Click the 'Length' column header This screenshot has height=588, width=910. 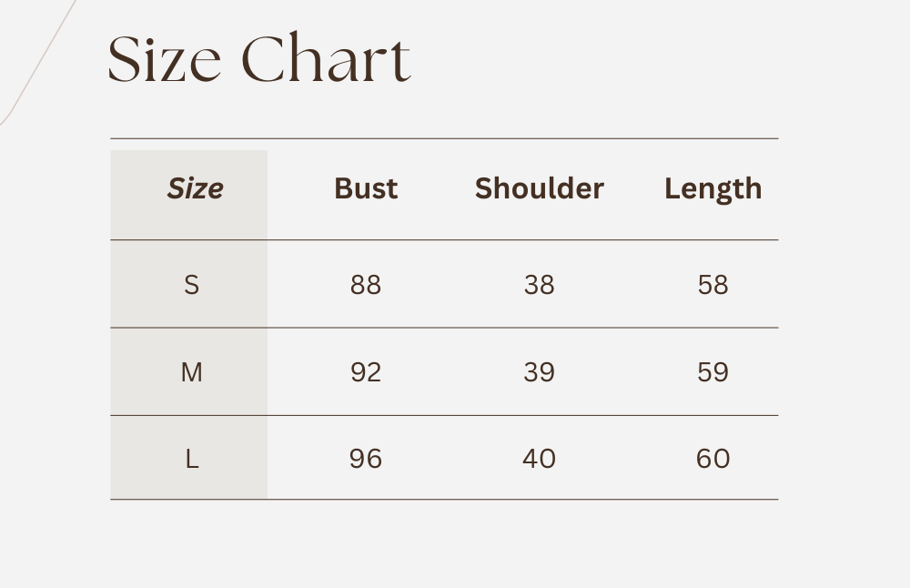tap(713, 188)
